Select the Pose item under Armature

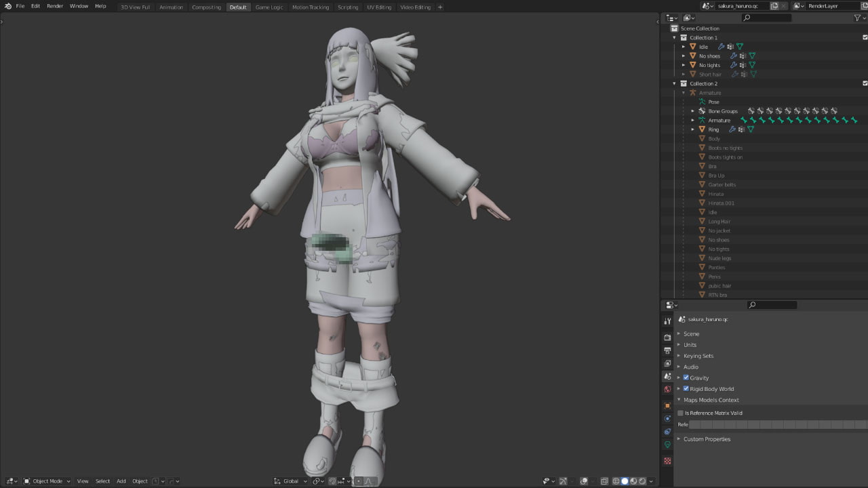click(x=713, y=102)
